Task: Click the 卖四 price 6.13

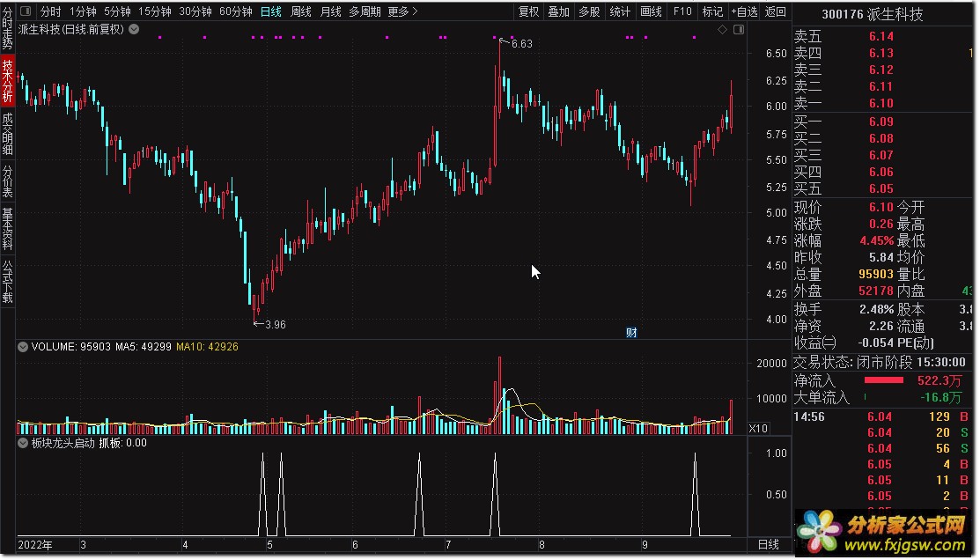Action: pos(881,54)
